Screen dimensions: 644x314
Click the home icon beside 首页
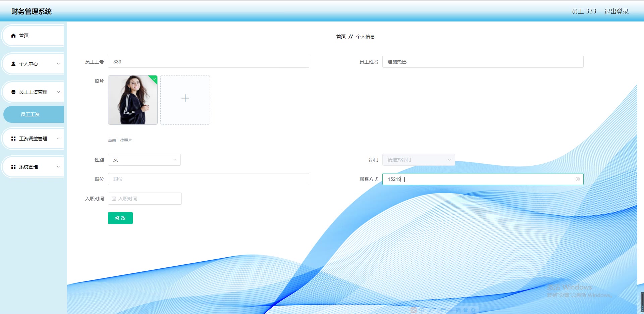coord(13,36)
